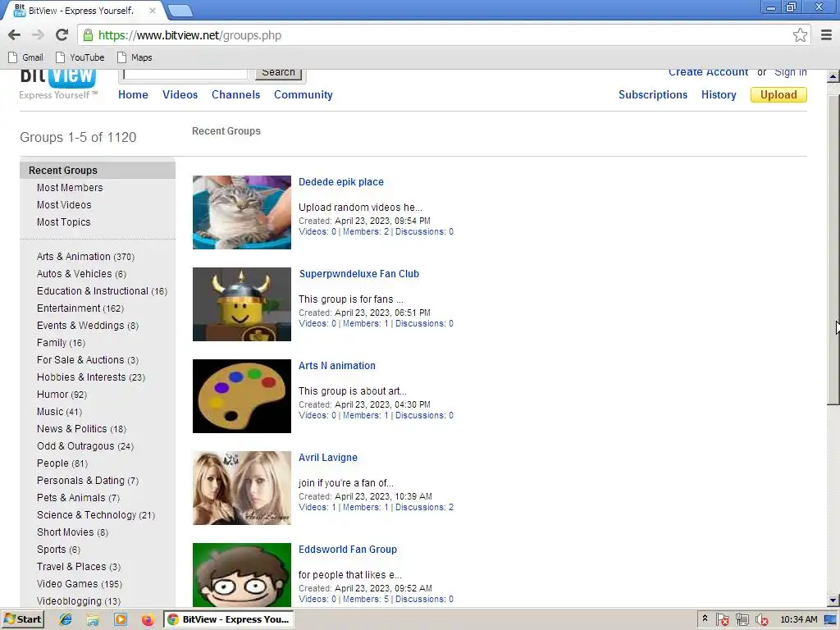Open the YouTube bookmark
This screenshot has height=630, width=840.
tap(80, 57)
